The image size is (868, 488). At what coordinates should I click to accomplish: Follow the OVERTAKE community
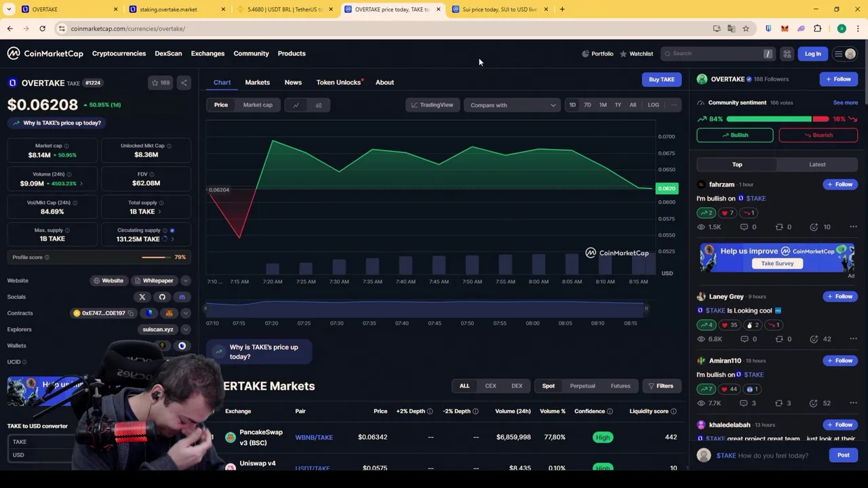pos(839,79)
